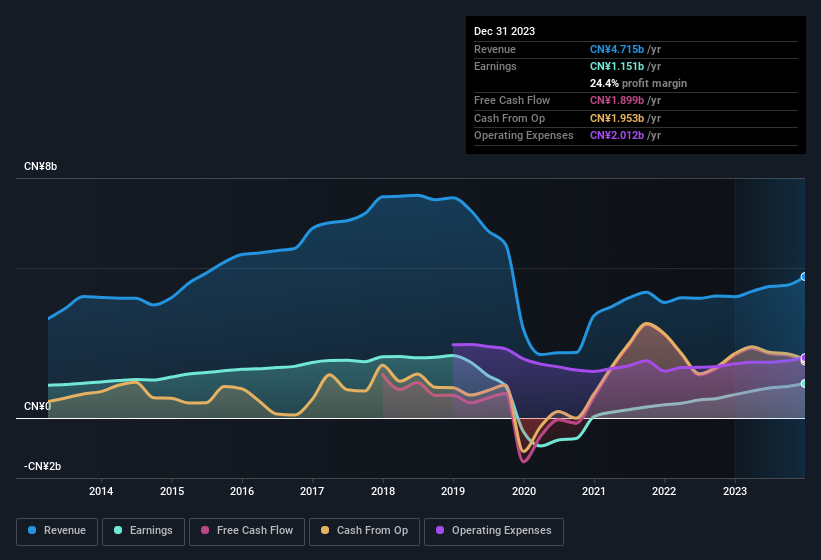The height and width of the screenshot is (560, 821).
Task: Click the Revenue row label in tooltip
Action: (495, 49)
